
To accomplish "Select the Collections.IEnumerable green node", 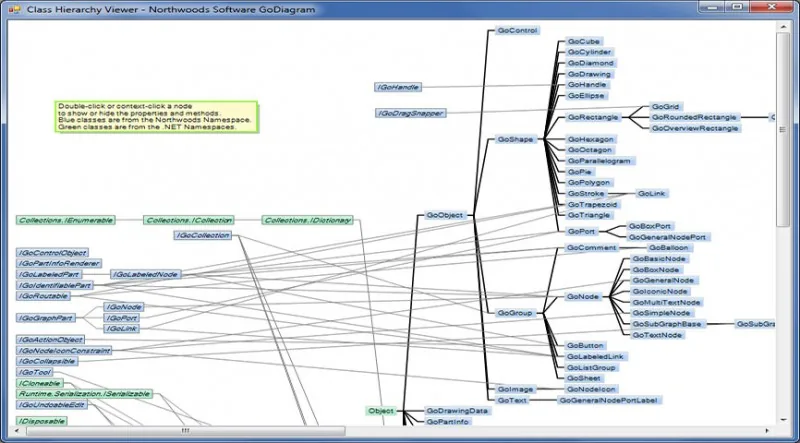I will click(66, 220).
